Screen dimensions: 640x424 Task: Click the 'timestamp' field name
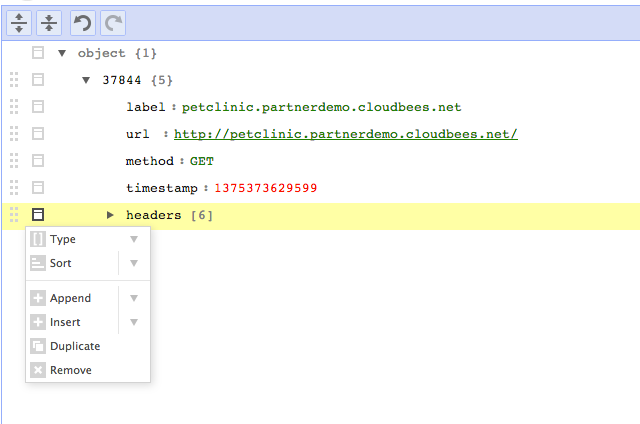162,188
